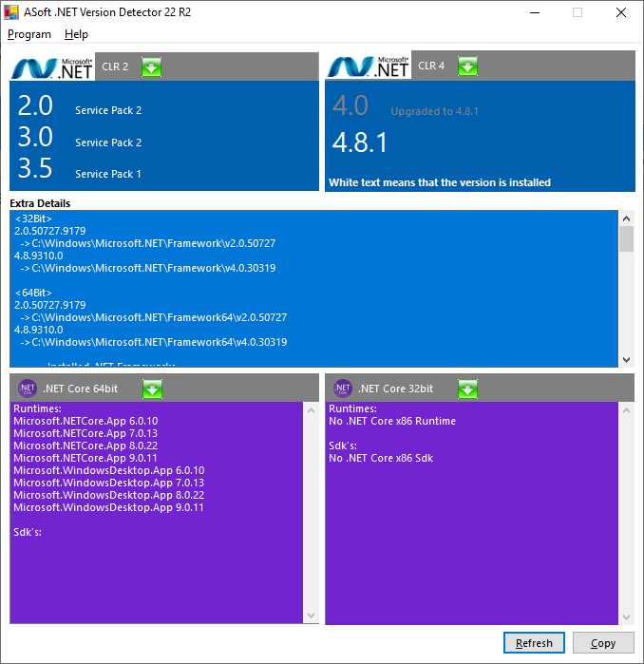Click the 64bit Core list scroll up arrow
Image resolution: width=644 pixels, height=664 pixels.
[x=311, y=410]
